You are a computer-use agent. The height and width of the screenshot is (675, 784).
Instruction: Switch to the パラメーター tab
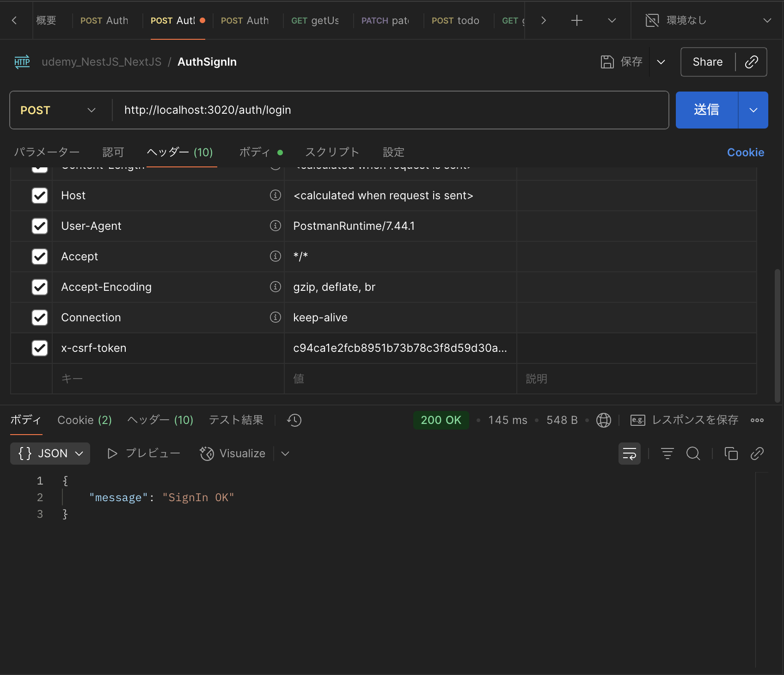pyautogui.click(x=47, y=152)
